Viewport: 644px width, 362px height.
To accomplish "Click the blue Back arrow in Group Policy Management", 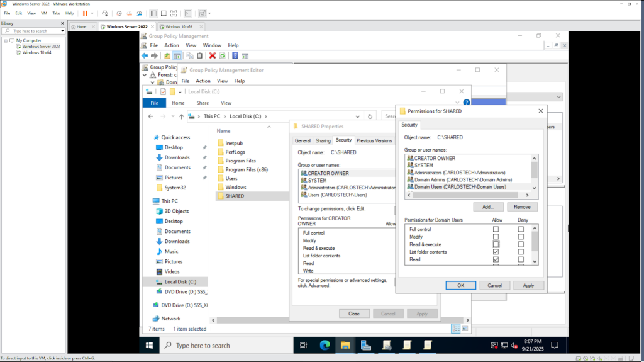I will [x=145, y=55].
